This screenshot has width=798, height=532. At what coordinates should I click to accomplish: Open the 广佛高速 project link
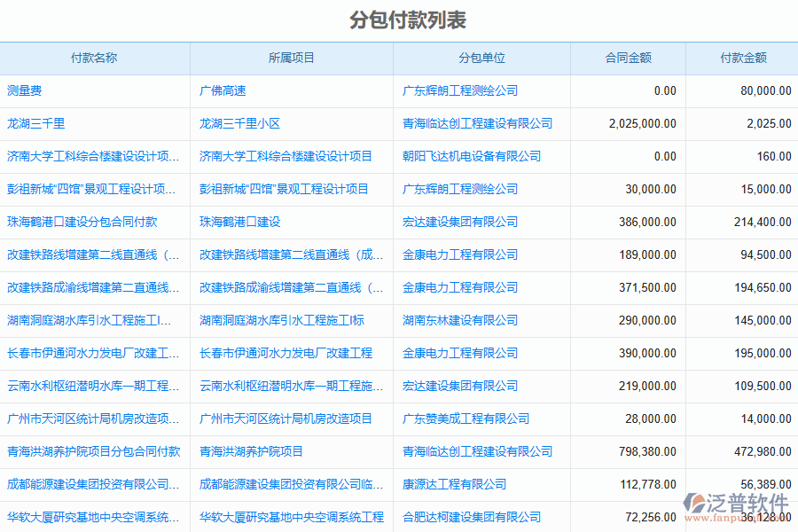coord(223,91)
